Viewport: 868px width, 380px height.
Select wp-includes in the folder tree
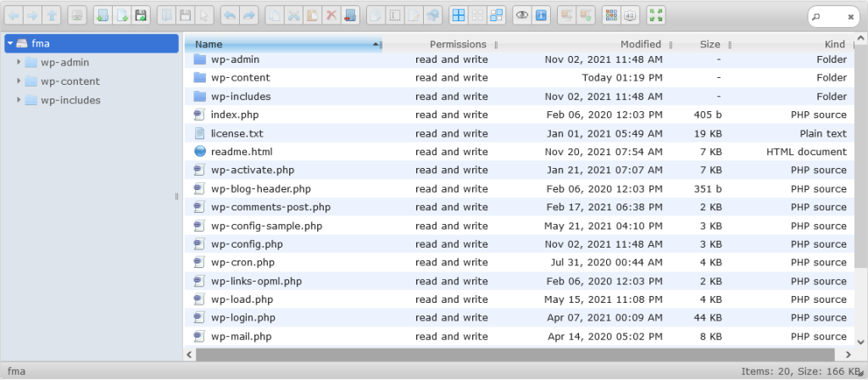click(x=70, y=100)
